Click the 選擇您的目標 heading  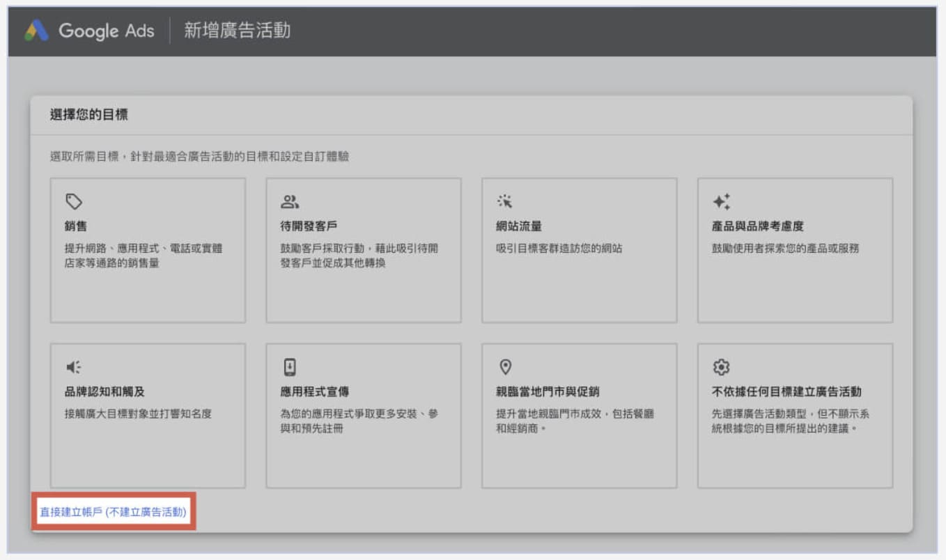click(x=89, y=115)
